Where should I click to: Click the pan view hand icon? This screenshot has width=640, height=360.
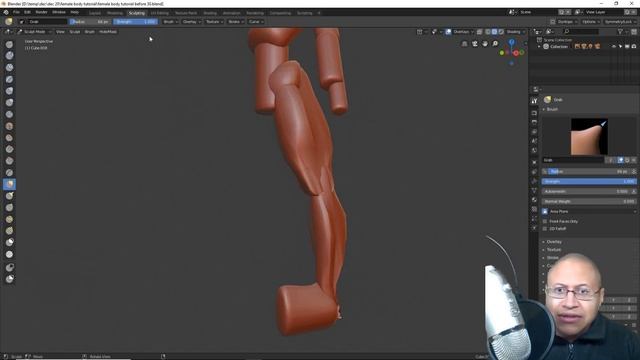[485, 44]
